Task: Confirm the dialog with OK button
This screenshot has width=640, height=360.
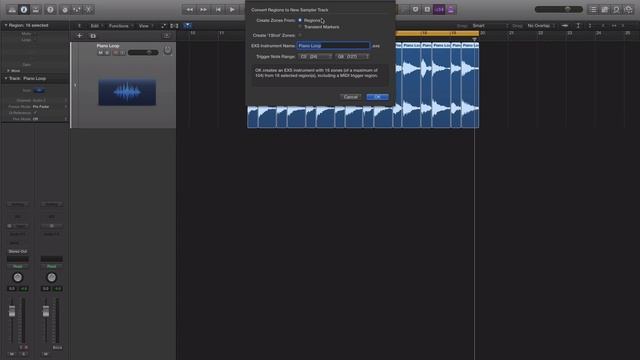Action: (378, 97)
